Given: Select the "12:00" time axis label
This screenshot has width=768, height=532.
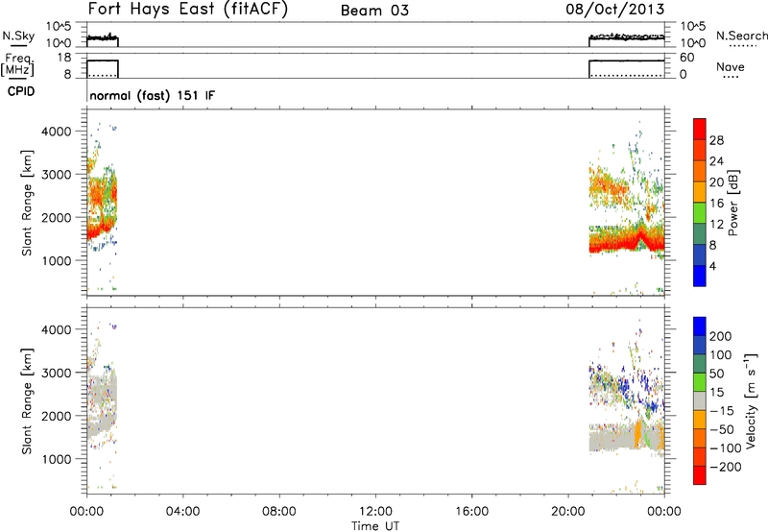Looking at the screenshot, I should click(375, 512).
